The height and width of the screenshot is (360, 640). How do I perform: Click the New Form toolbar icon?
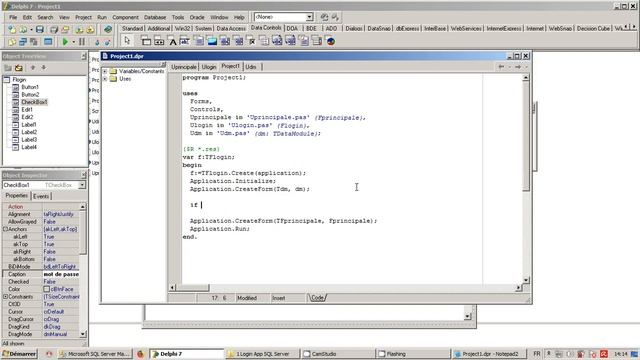click(48, 42)
